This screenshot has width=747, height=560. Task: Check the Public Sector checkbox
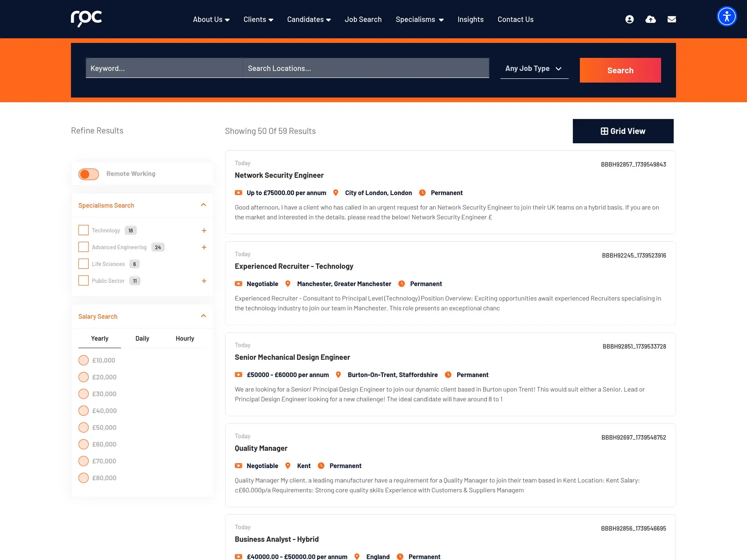(84, 280)
